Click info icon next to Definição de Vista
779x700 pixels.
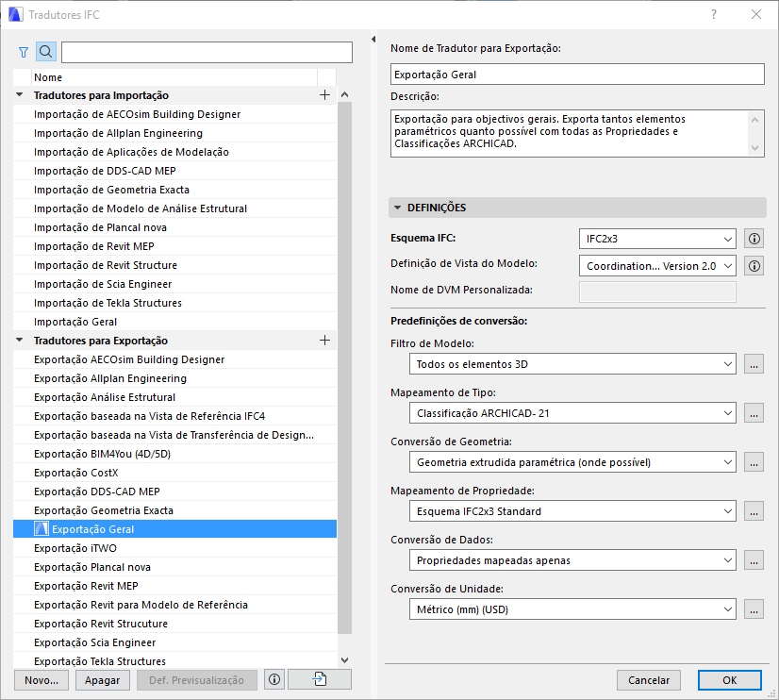point(754,265)
